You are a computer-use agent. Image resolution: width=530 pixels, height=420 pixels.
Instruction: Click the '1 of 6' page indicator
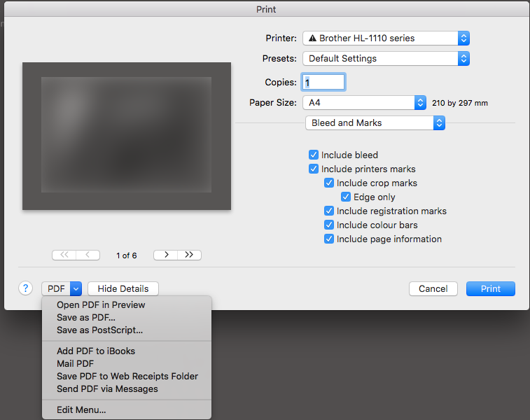click(127, 255)
